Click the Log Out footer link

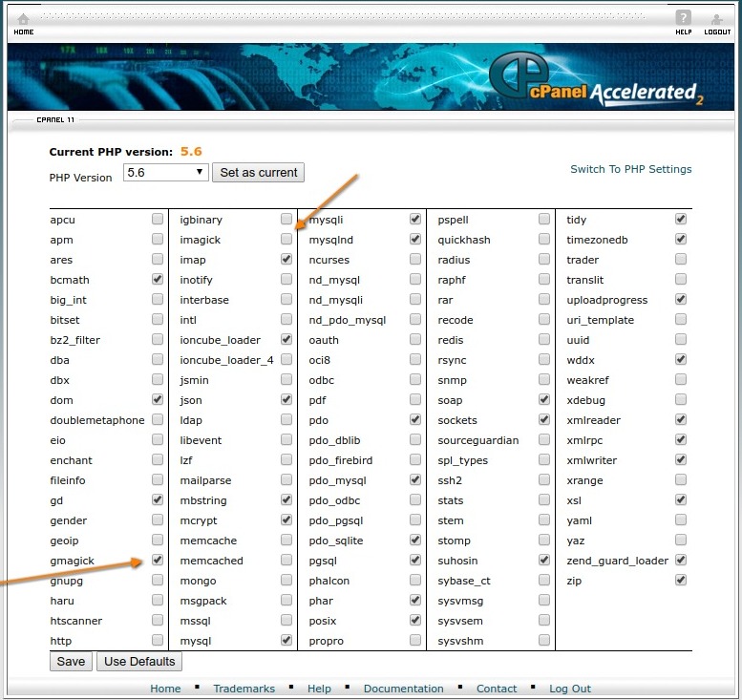tap(570, 689)
